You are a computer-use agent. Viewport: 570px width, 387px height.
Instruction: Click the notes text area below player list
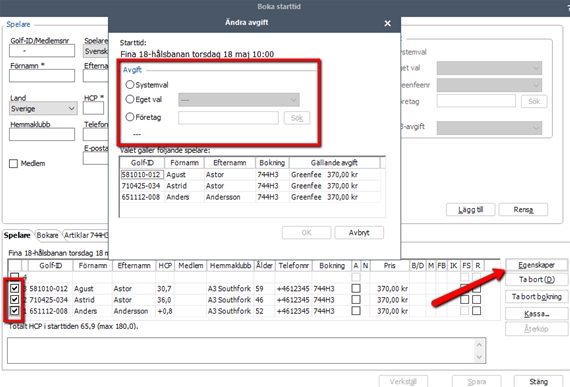tap(240, 351)
